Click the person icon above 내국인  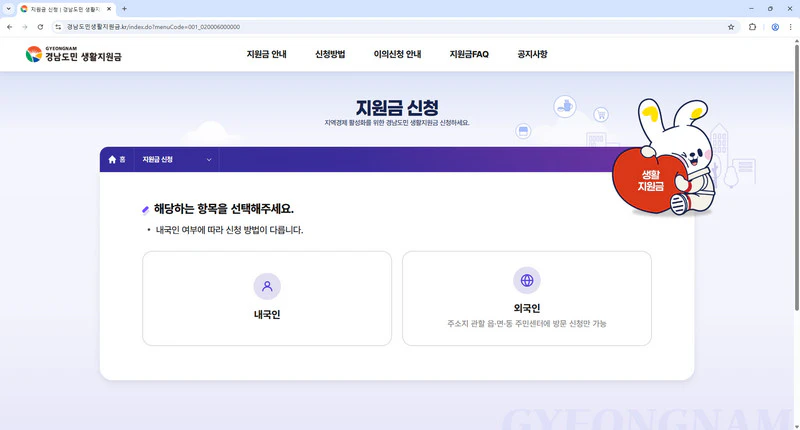[267, 286]
